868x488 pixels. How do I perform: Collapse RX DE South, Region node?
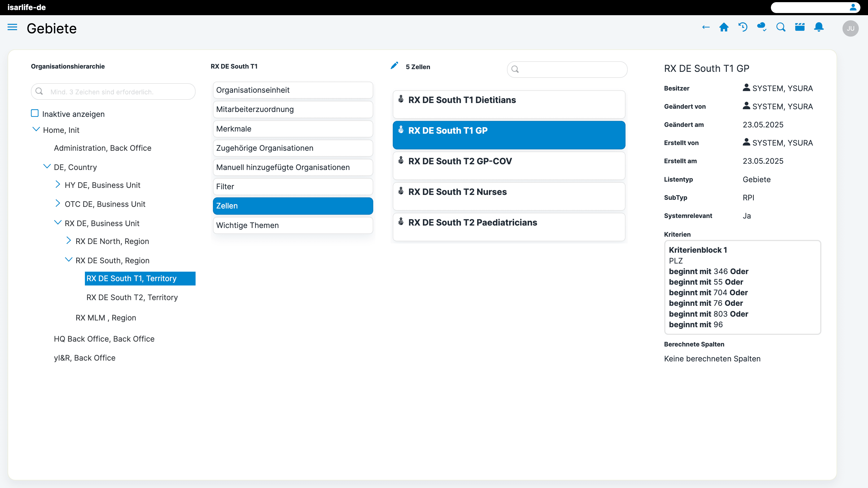coord(68,260)
